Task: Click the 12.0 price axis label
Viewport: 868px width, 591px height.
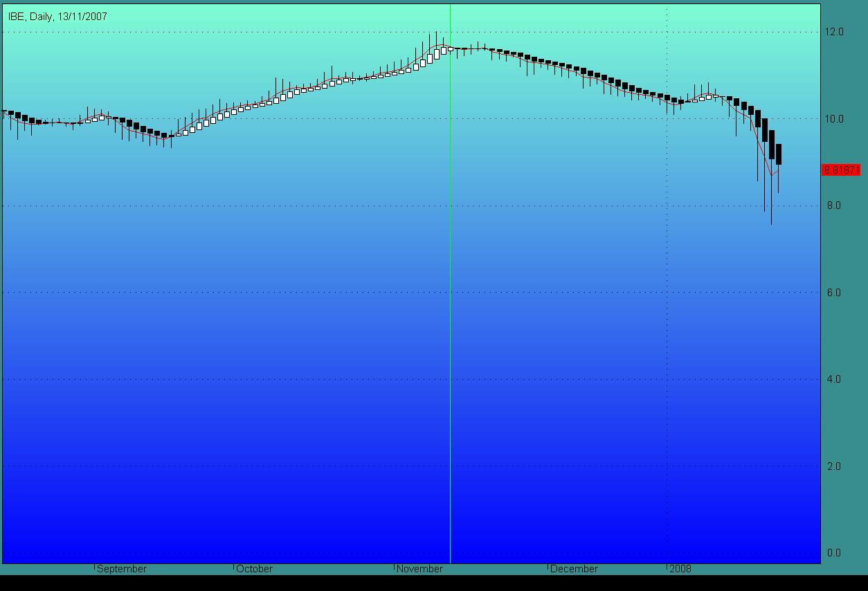Action: click(x=834, y=32)
